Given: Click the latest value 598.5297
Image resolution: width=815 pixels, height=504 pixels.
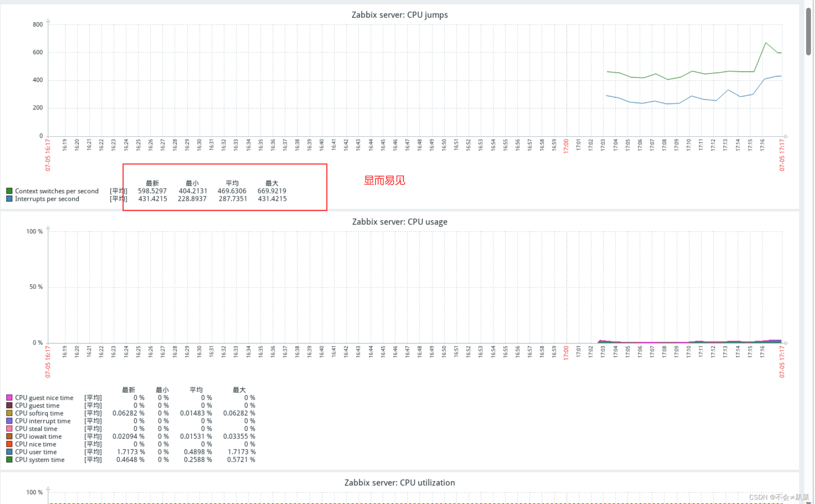Looking at the screenshot, I should click(152, 191).
